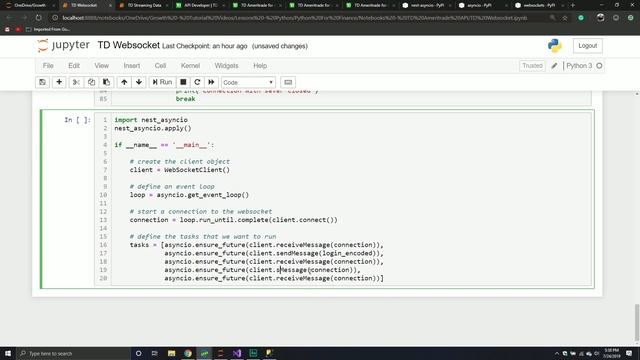Run the current cell
The height and width of the screenshot is (360, 640).
point(162,82)
